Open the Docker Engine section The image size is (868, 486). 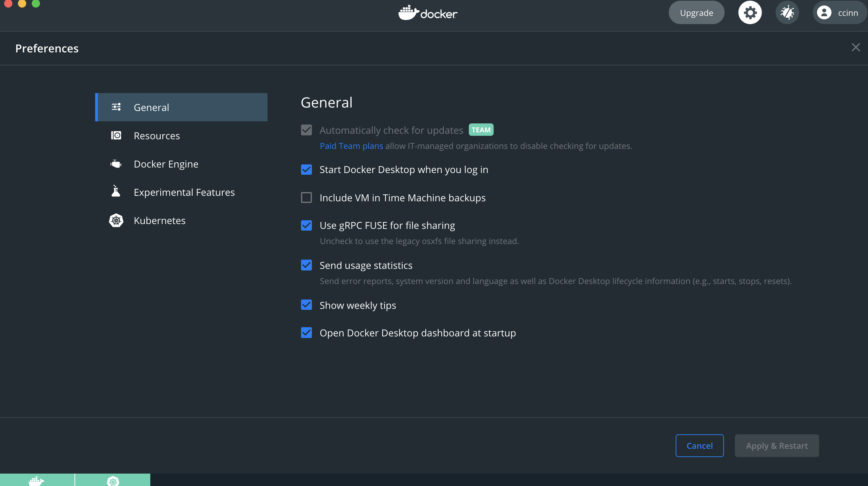point(181,164)
